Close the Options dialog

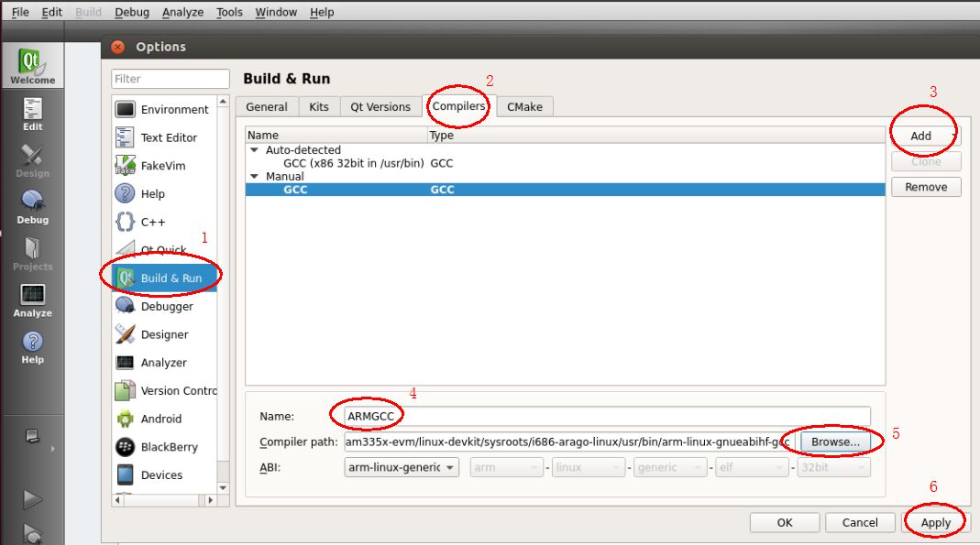pos(117,47)
